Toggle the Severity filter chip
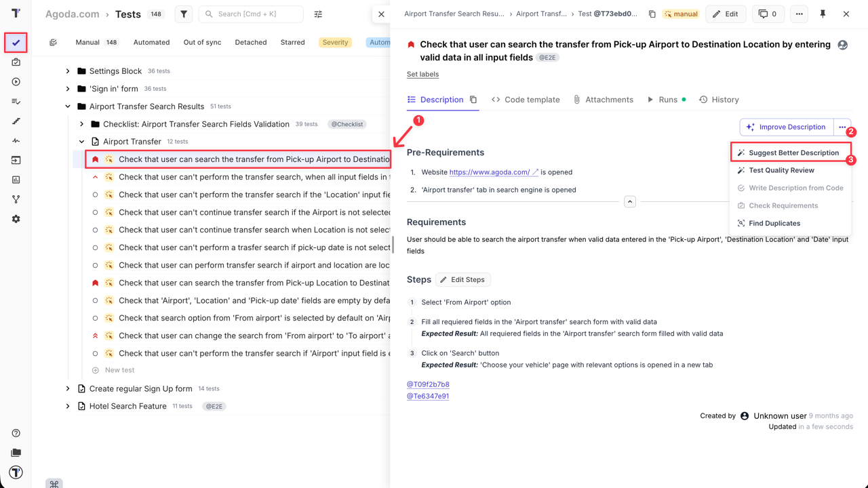868x488 pixels. pyautogui.click(x=335, y=42)
